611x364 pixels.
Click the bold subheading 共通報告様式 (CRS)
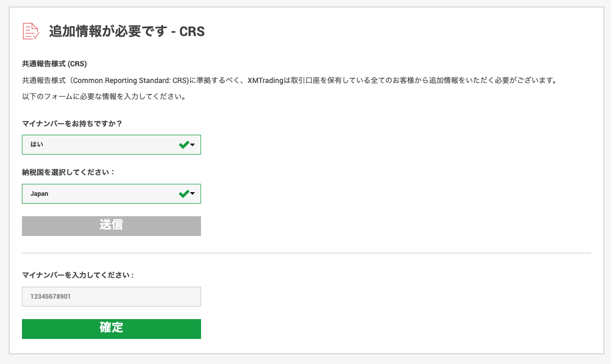tap(54, 64)
